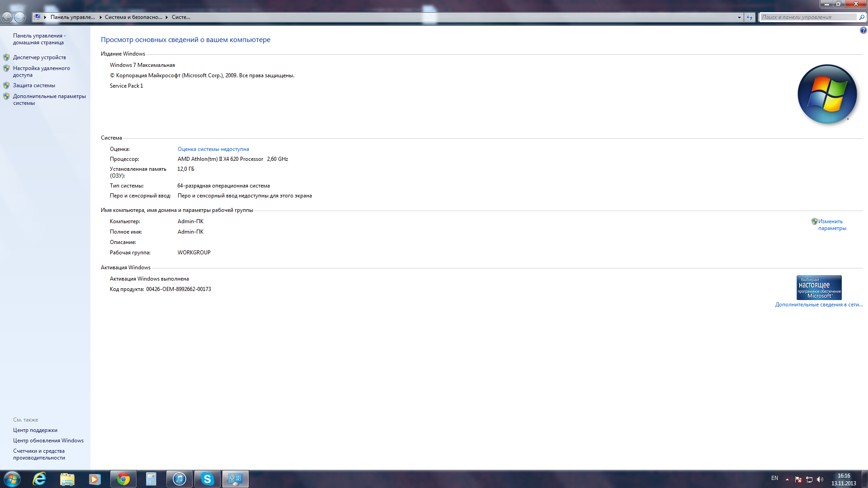Click the help question mark icon
The height and width of the screenshot is (488, 868).
[863, 30]
